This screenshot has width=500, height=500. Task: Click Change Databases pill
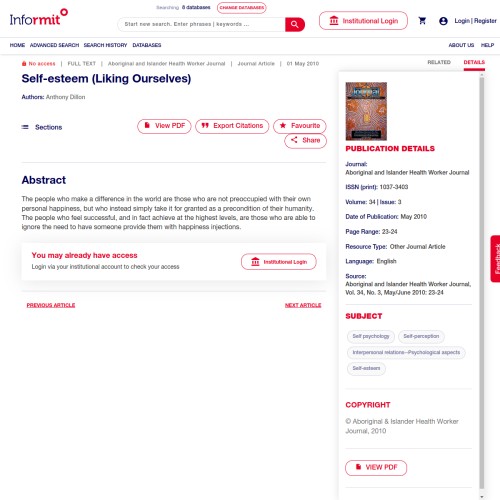tap(242, 8)
